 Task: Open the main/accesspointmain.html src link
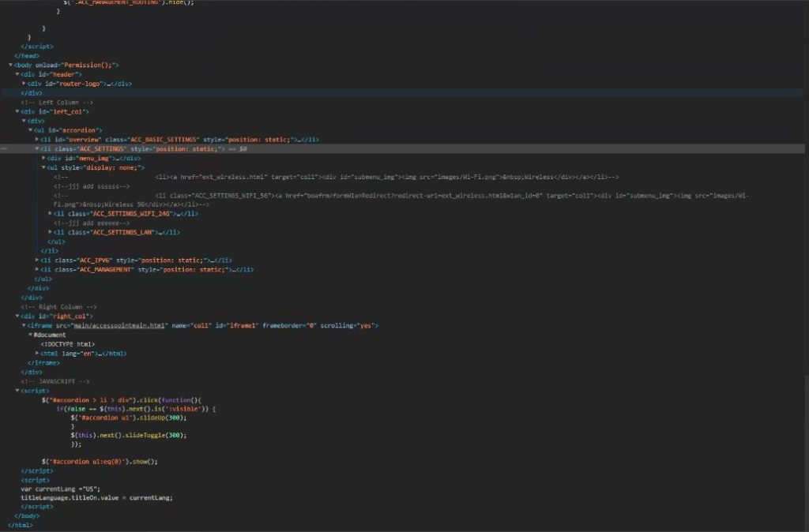[x=119, y=326]
